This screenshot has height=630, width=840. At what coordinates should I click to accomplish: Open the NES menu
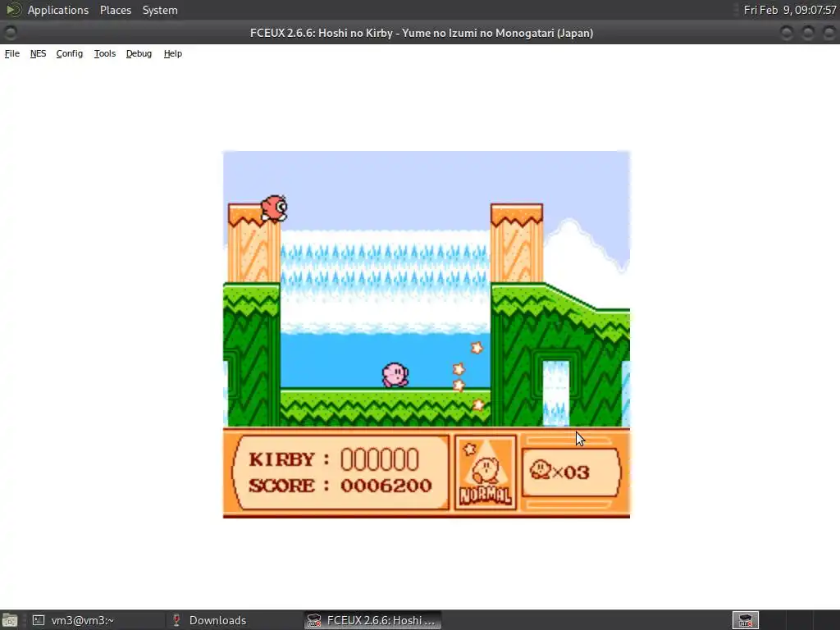coord(38,53)
